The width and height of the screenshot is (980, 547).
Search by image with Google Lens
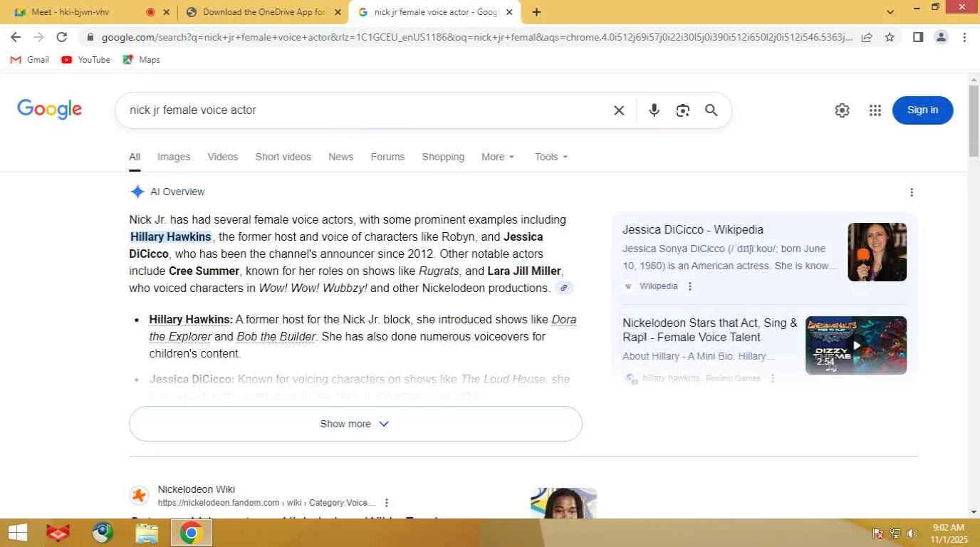coord(683,110)
